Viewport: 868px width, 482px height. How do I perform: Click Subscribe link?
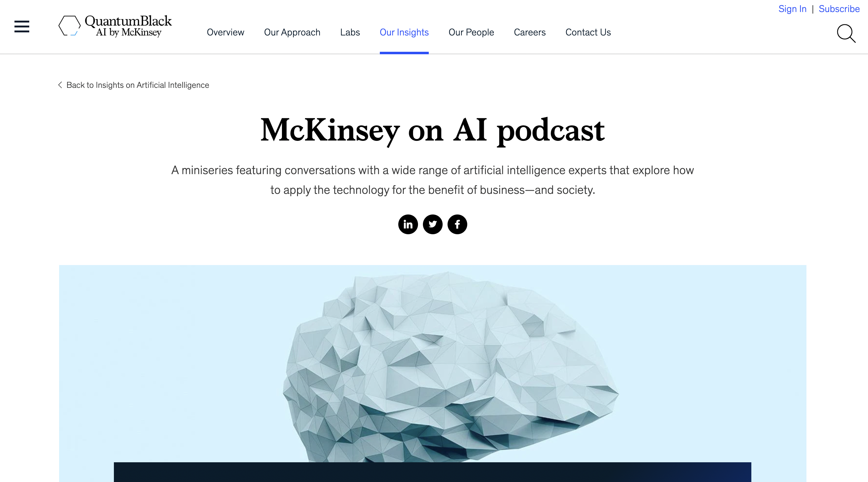(839, 8)
